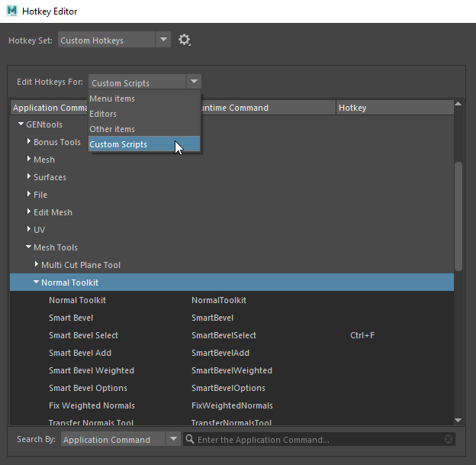Click the scroll up arrow

point(458,104)
